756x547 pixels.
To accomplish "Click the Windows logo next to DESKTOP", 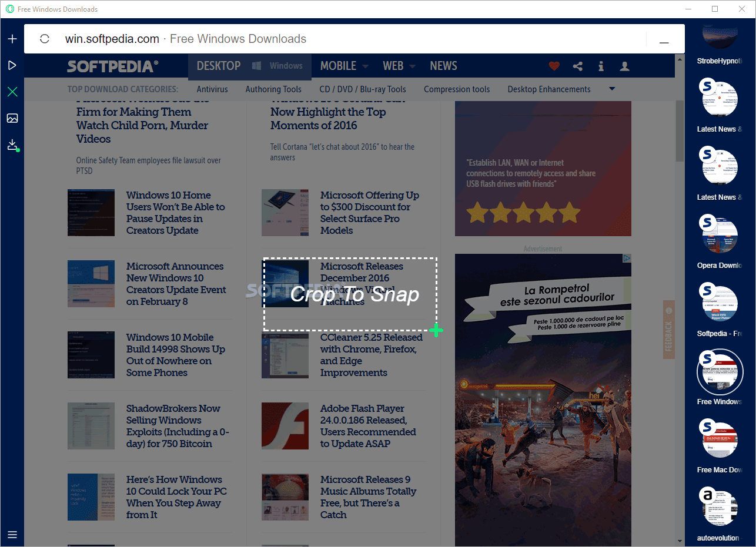I will tap(257, 66).
